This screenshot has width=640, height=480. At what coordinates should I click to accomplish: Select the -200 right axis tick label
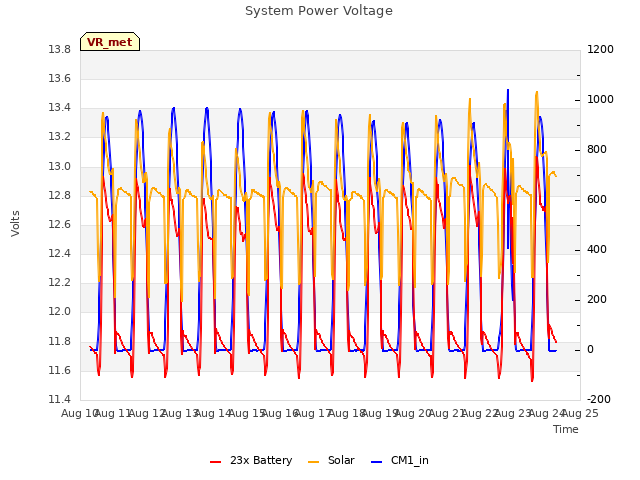[599, 399]
